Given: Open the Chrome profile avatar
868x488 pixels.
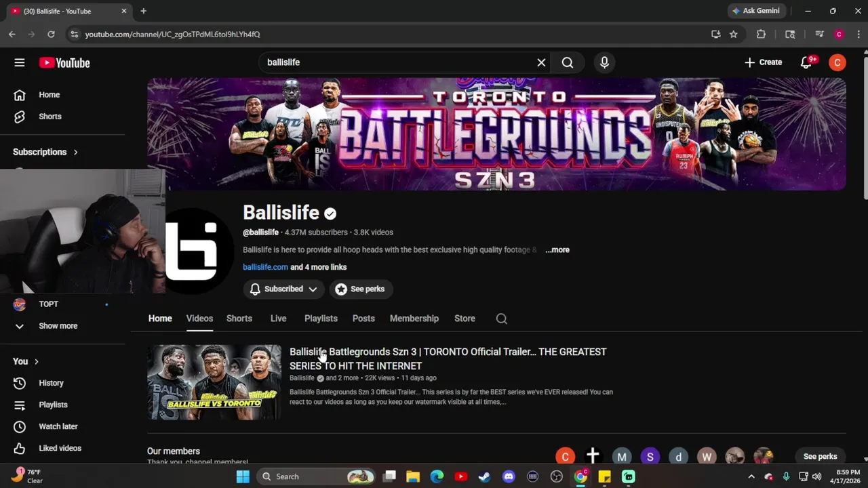Looking at the screenshot, I should click(x=839, y=34).
